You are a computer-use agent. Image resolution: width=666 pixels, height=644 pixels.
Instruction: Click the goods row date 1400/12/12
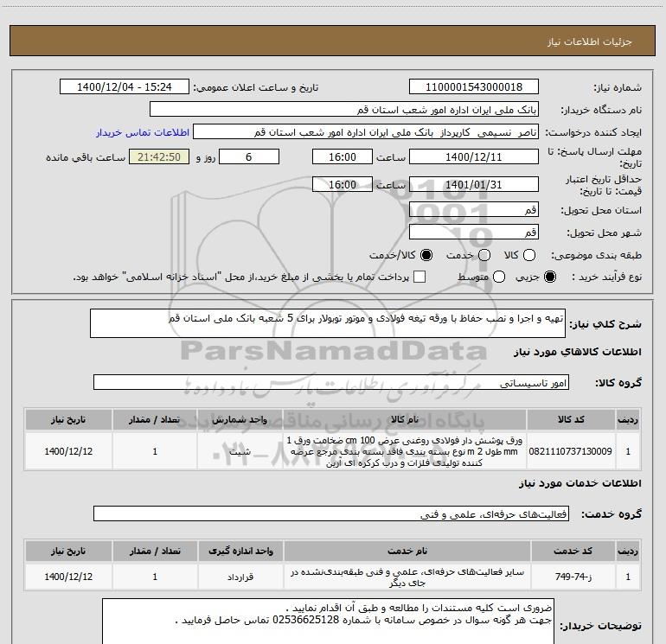(68, 451)
